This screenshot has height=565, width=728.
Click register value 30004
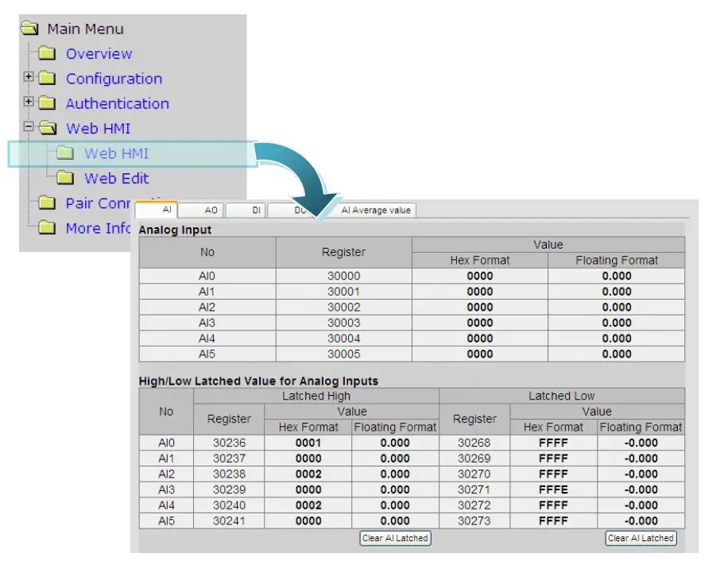343,339
